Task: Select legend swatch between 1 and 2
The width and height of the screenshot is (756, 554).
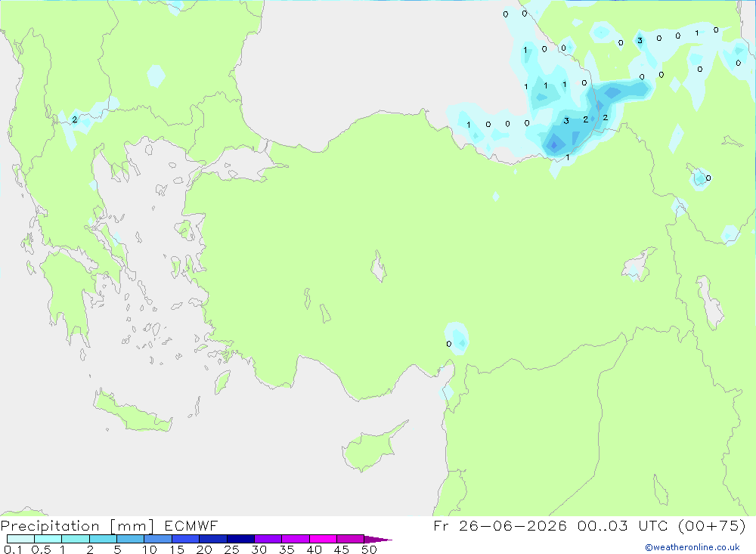Action: tap(75, 539)
